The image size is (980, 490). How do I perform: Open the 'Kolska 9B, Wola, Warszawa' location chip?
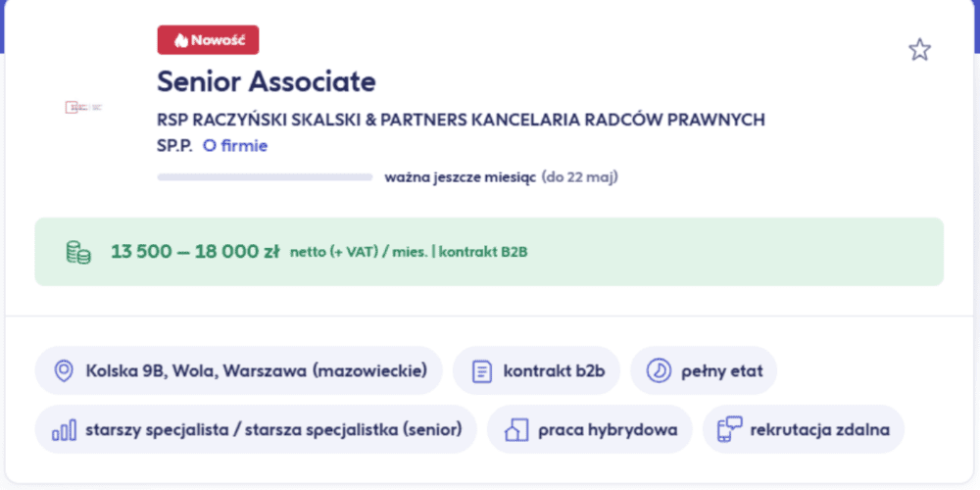(x=239, y=370)
